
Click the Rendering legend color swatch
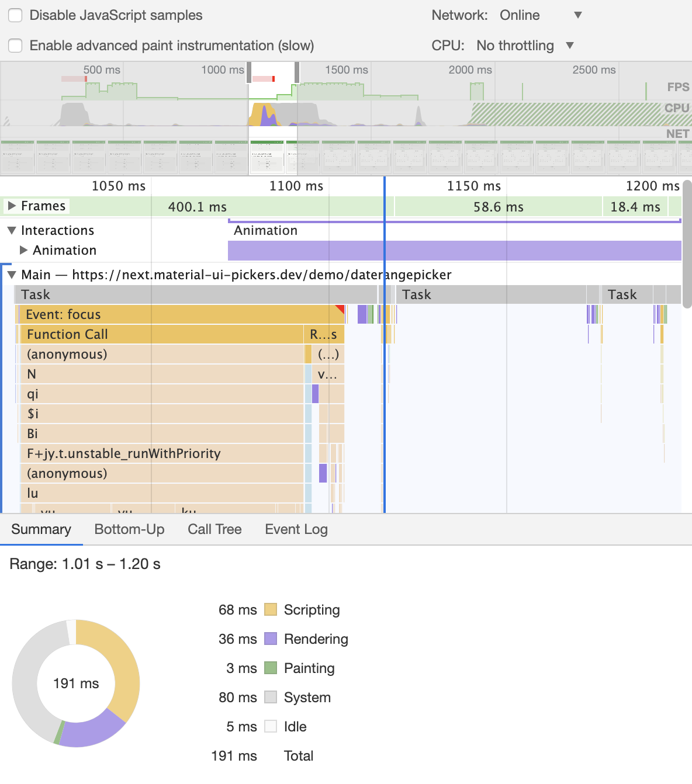click(271, 639)
